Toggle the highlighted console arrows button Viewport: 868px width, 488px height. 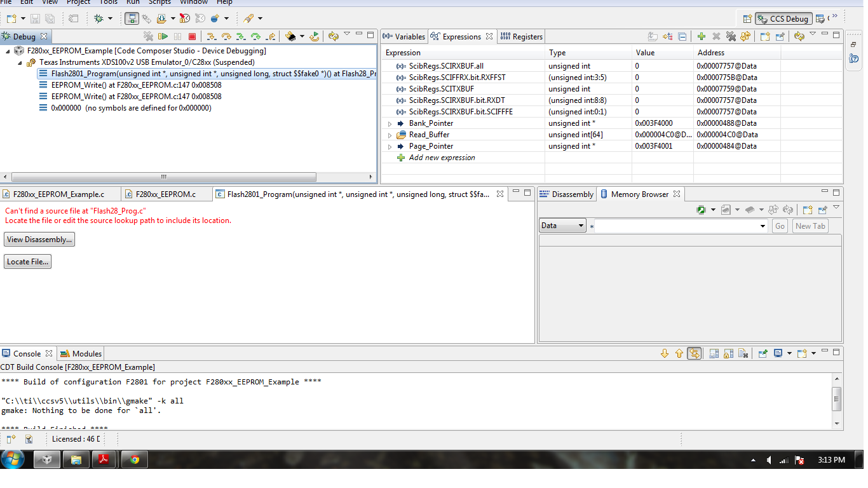[x=695, y=353]
